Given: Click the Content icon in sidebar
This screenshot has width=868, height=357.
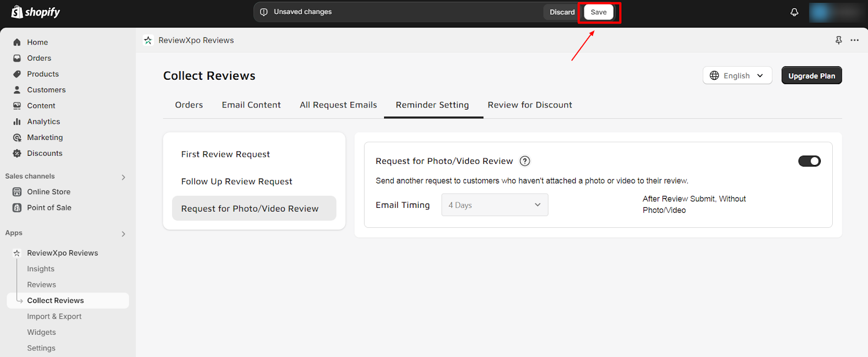Looking at the screenshot, I should coord(17,106).
